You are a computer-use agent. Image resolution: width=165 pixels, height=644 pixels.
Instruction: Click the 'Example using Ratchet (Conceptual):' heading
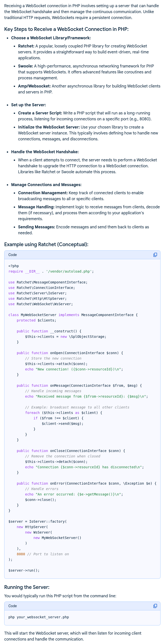pyautogui.click(x=46, y=244)
